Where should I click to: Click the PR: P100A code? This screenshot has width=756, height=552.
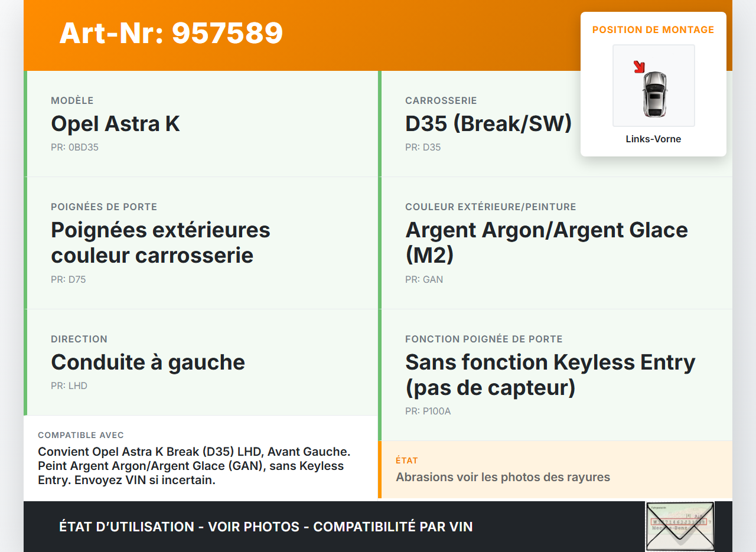tap(428, 411)
